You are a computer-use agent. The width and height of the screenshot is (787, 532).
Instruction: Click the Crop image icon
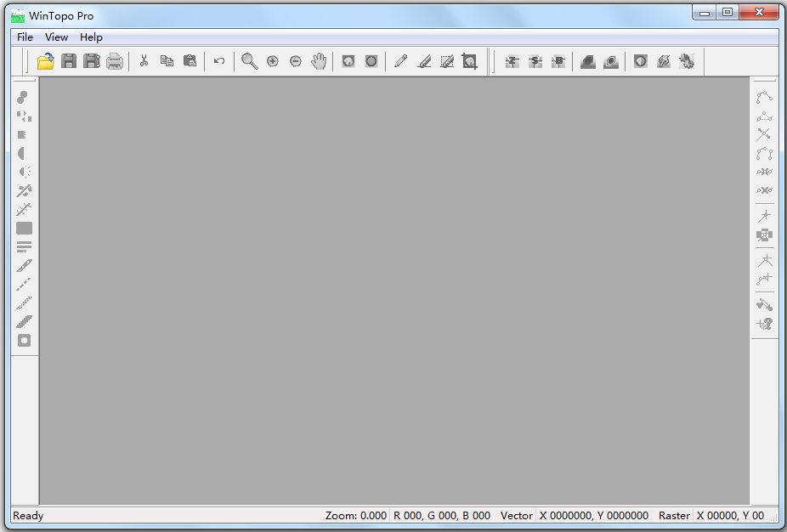click(x=470, y=61)
